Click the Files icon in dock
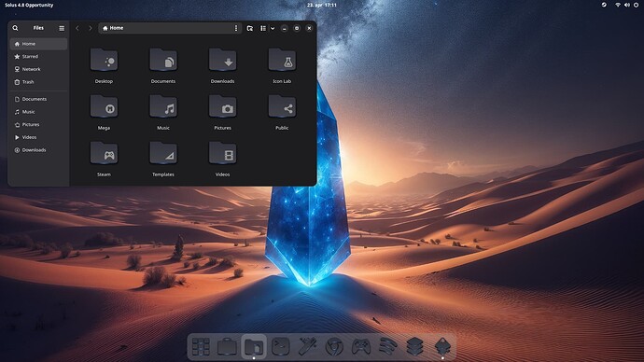644x362 pixels. [254, 347]
